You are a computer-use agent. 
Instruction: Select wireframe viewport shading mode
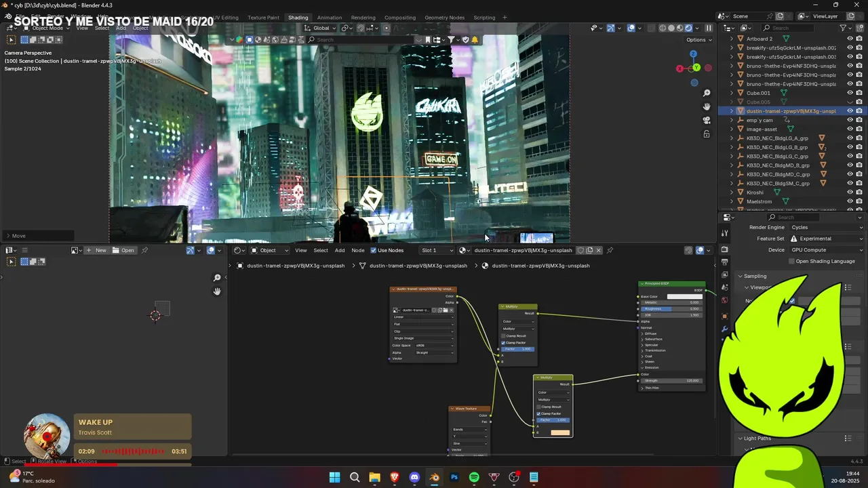[x=663, y=28]
